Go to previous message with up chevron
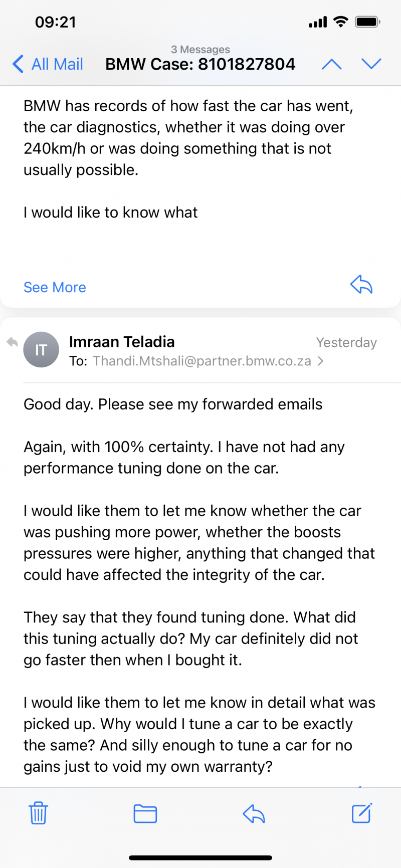Screen dimensions: 401x868 pyautogui.click(x=331, y=64)
